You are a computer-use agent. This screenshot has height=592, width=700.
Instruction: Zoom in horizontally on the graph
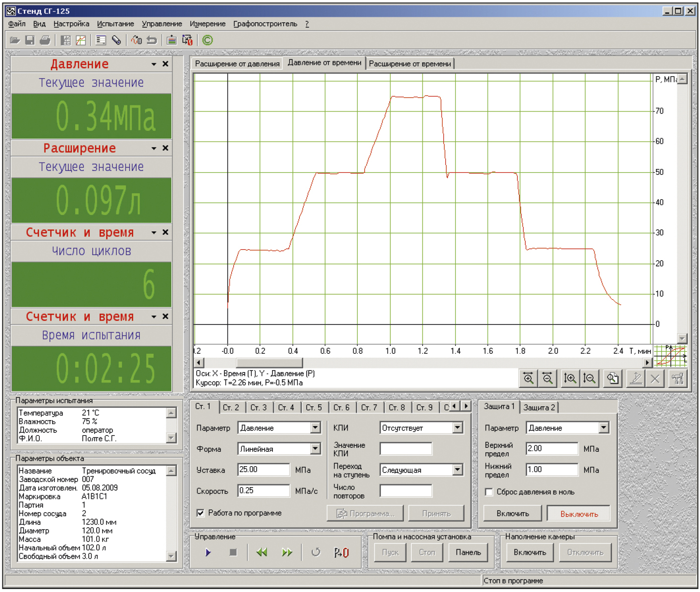tap(529, 378)
